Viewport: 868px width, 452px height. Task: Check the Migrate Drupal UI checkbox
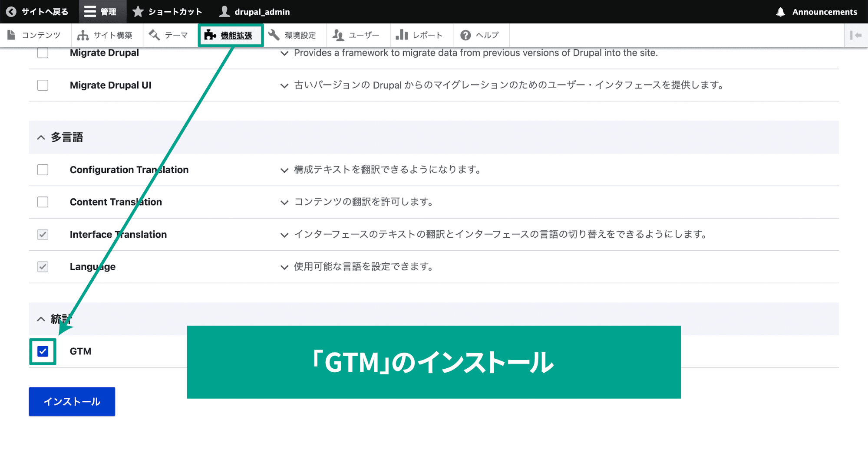pyautogui.click(x=43, y=85)
